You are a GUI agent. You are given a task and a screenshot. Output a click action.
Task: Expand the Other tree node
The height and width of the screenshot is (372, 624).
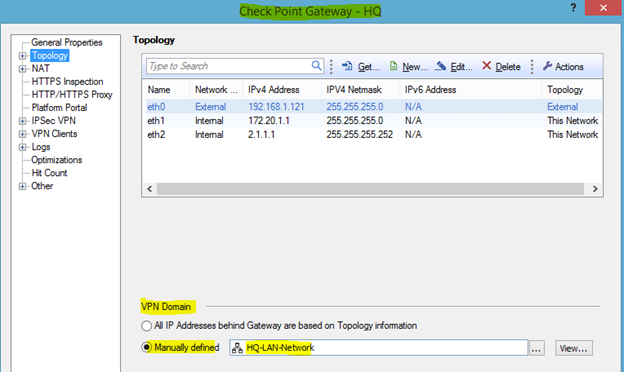pos(22,186)
